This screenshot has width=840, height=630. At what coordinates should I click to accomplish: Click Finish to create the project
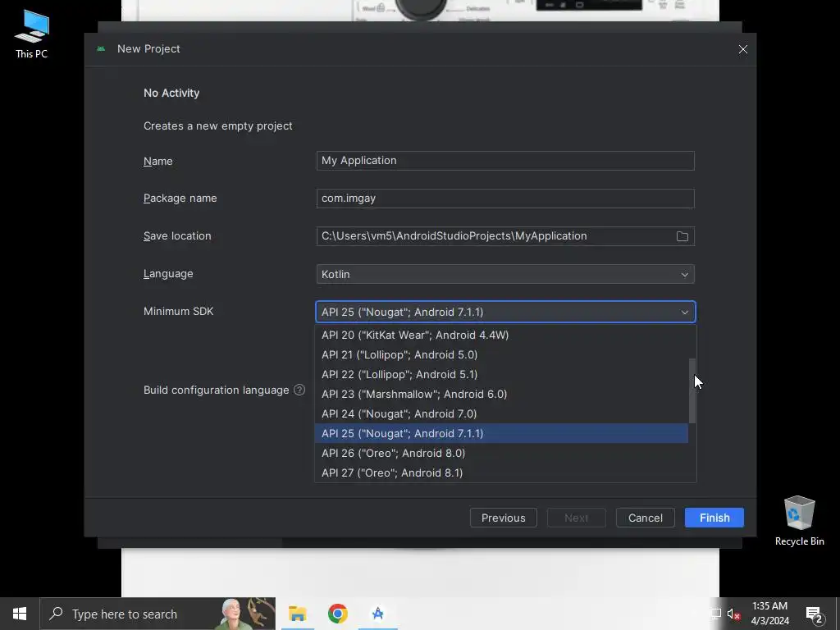pos(714,518)
